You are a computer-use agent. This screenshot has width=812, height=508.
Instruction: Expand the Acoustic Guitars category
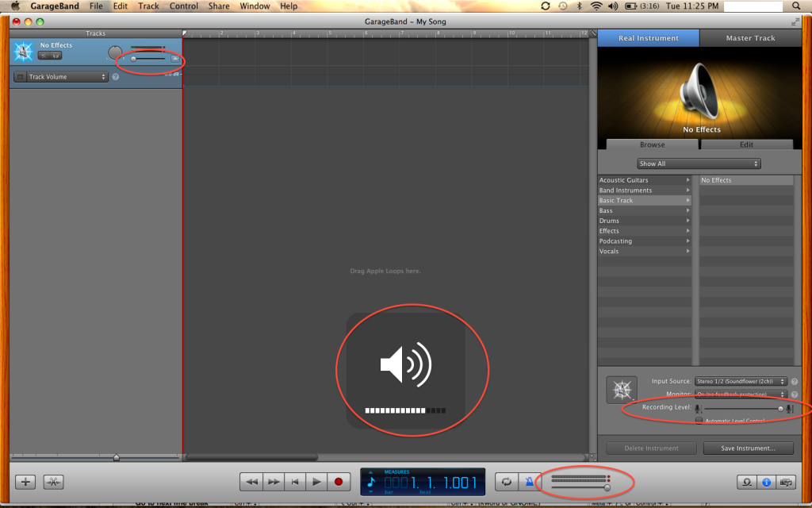pos(645,180)
